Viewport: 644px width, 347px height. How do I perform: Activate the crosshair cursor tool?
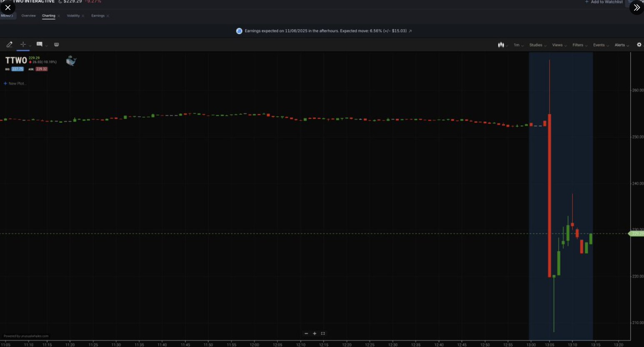[23, 45]
